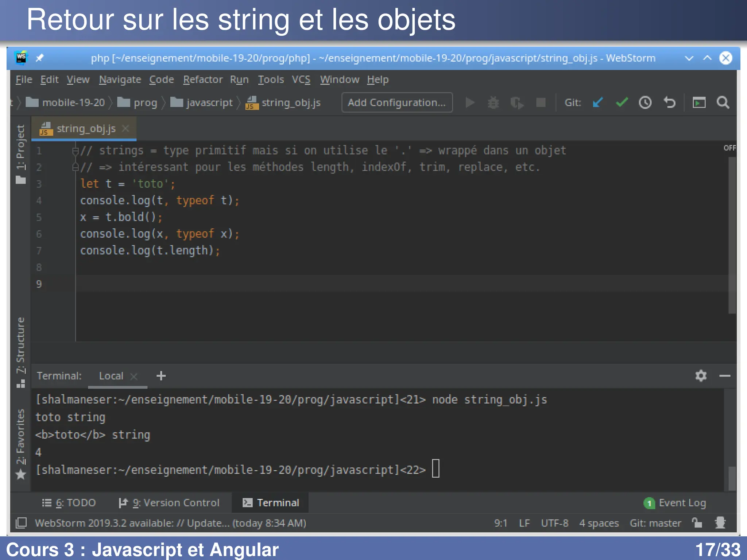This screenshot has height=560, width=747.
Task: Open the Window menu
Action: click(340, 79)
